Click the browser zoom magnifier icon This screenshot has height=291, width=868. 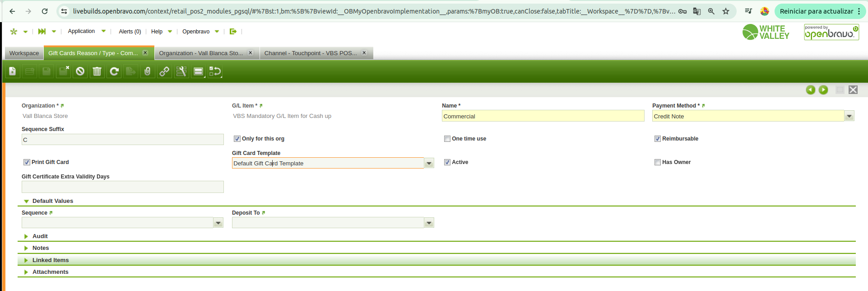pyautogui.click(x=711, y=11)
